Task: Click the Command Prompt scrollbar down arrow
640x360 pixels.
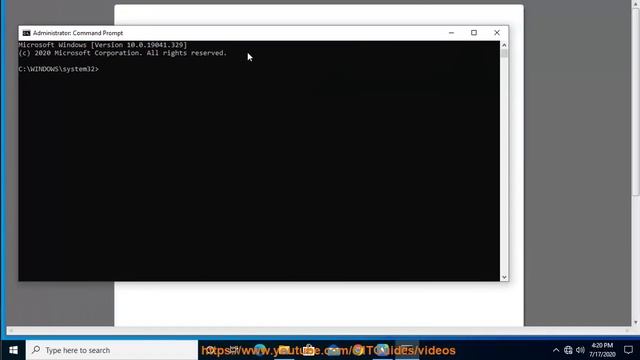Action: 504,277
